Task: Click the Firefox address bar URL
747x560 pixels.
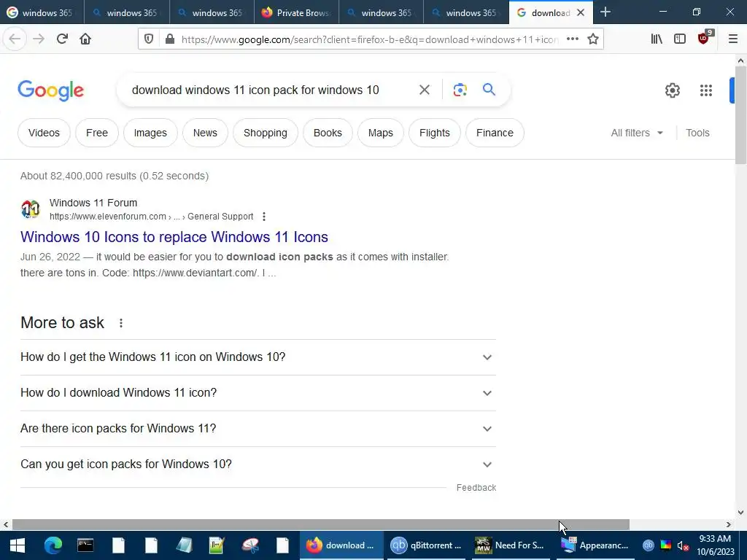Action: click(369, 39)
